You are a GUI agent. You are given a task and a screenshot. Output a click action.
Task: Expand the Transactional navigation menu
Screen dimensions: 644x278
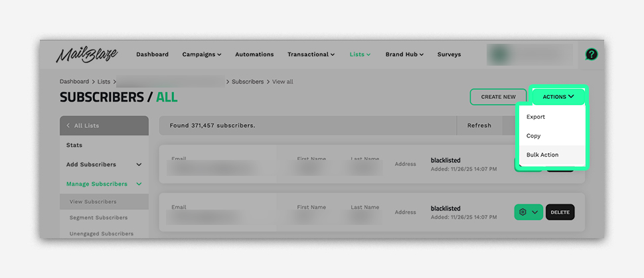pyautogui.click(x=311, y=54)
